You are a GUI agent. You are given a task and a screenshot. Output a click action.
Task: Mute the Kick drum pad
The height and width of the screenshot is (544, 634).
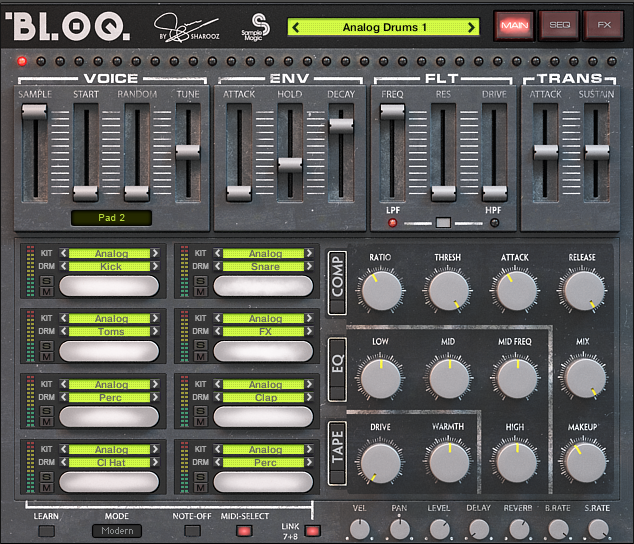pyautogui.click(x=46, y=291)
